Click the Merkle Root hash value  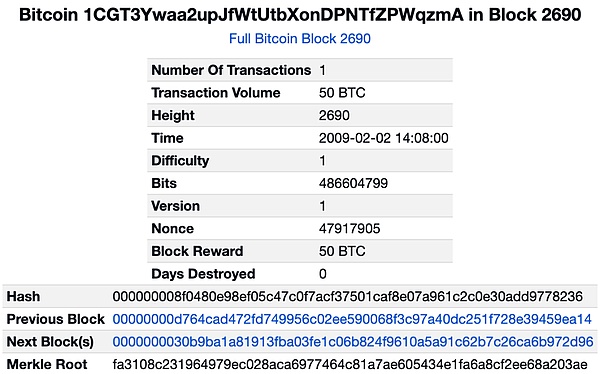click(x=350, y=364)
